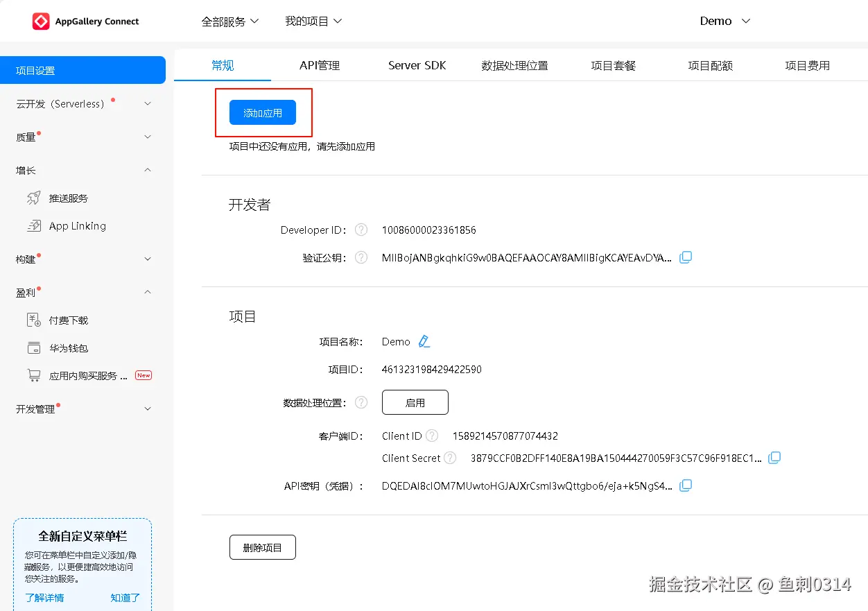Open 应用内购买服务 in the sidebar

88,376
